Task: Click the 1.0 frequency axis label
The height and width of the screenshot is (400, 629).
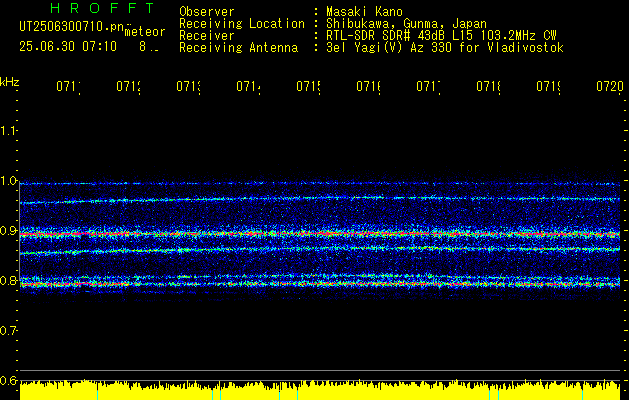Action: (x=8, y=181)
